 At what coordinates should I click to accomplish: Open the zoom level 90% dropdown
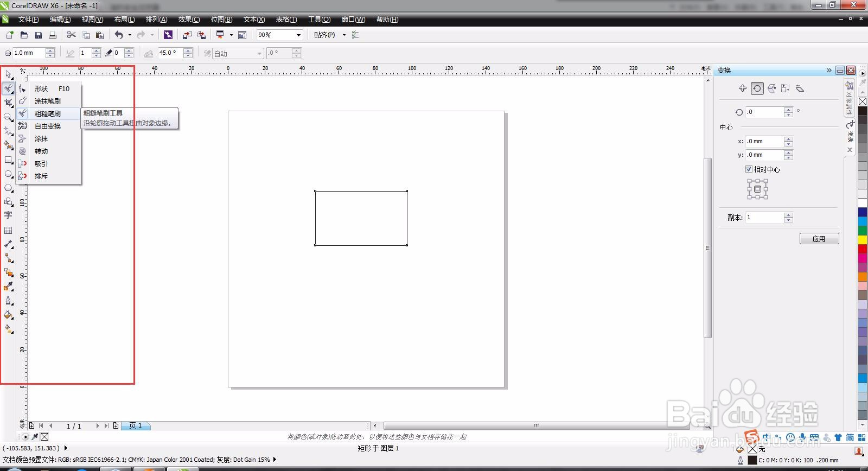tap(298, 35)
